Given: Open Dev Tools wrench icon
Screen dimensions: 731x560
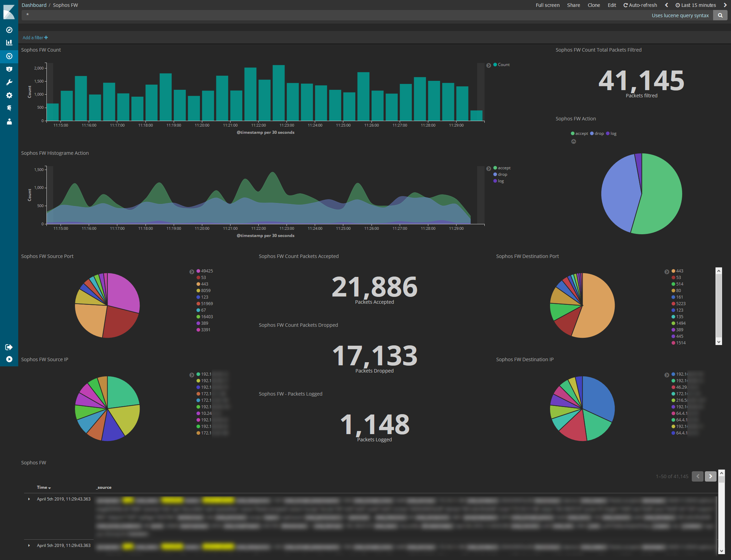Looking at the screenshot, I should [9, 82].
